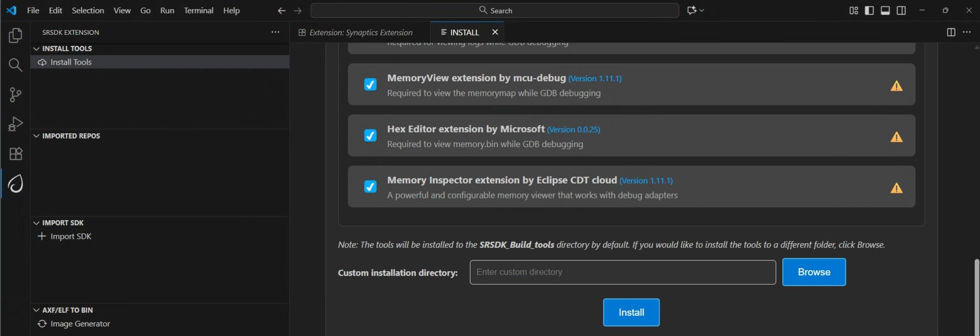Viewport: 980px width, 336px height.
Task: Collapse the INSTALL TOOLS section
Action: (x=36, y=49)
